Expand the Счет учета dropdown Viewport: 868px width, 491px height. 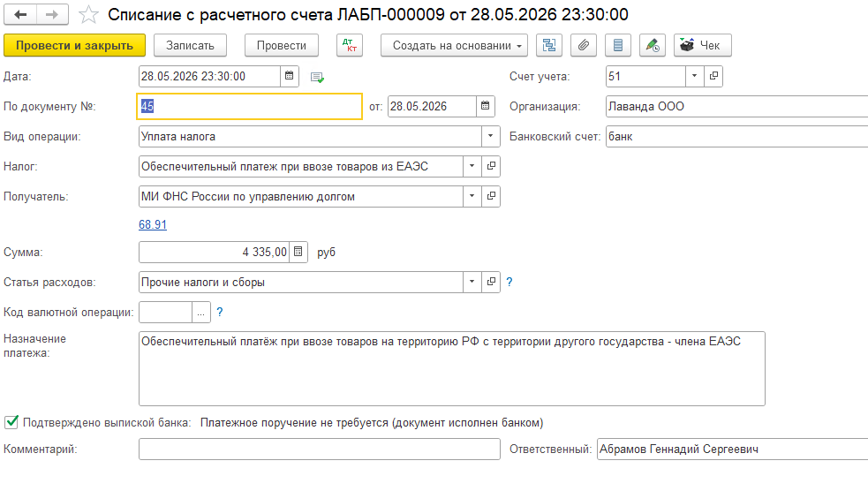click(x=694, y=76)
